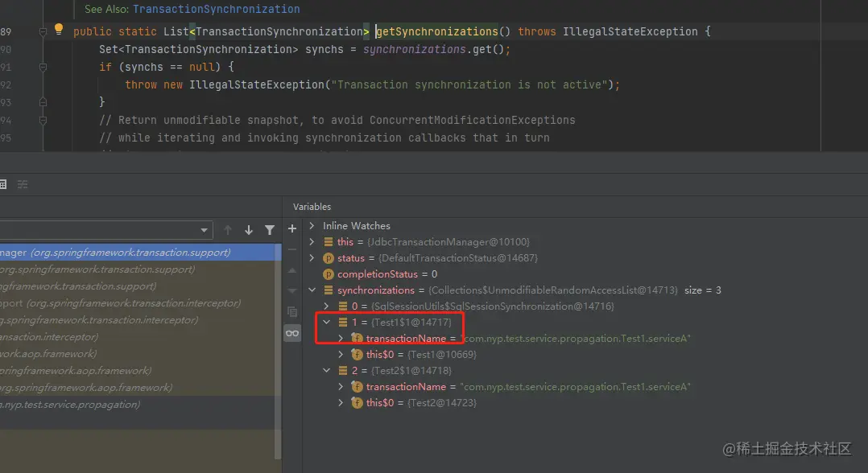Click the Evaluate Expression calculator icon

2,184
